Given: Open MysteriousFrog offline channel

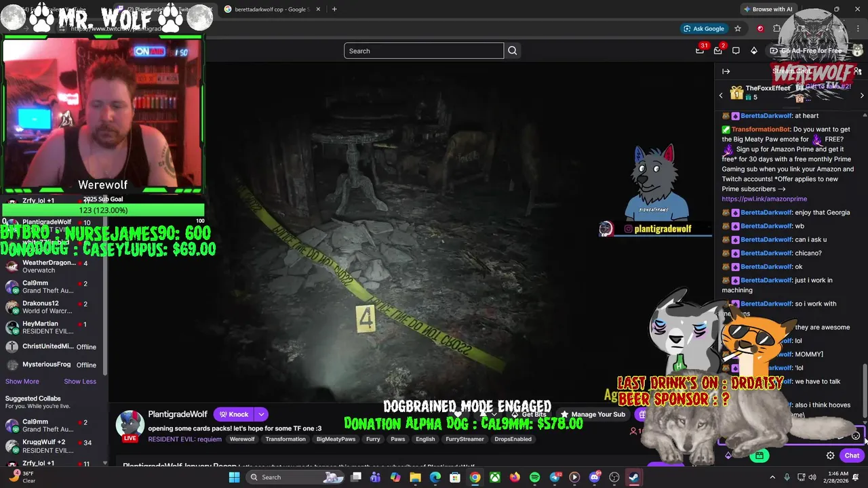Looking at the screenshot, I should point(51,365).
